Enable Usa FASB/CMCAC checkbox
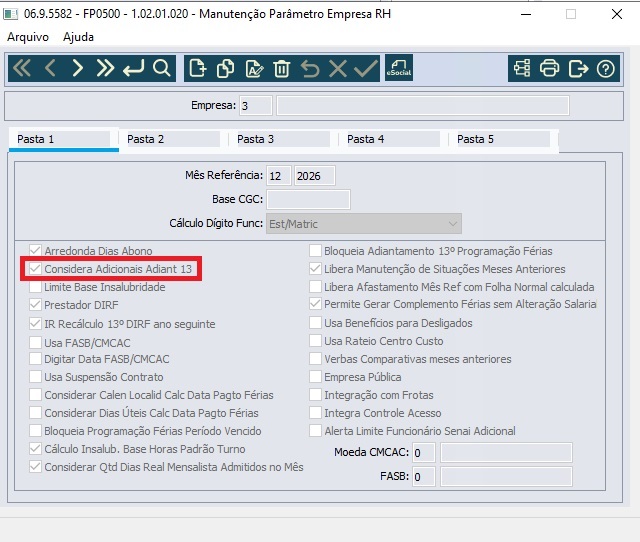 point(36,342)
